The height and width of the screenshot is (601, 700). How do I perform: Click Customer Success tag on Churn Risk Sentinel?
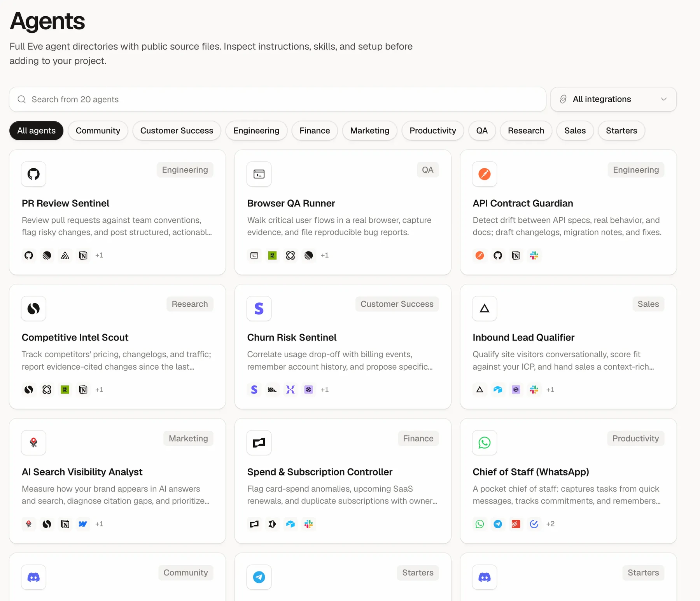coord(397,304)
